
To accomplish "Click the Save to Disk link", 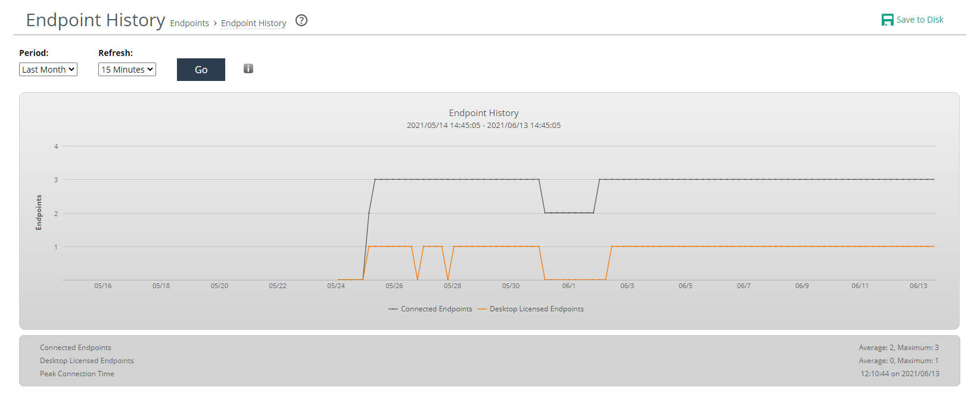I will 920,20.
